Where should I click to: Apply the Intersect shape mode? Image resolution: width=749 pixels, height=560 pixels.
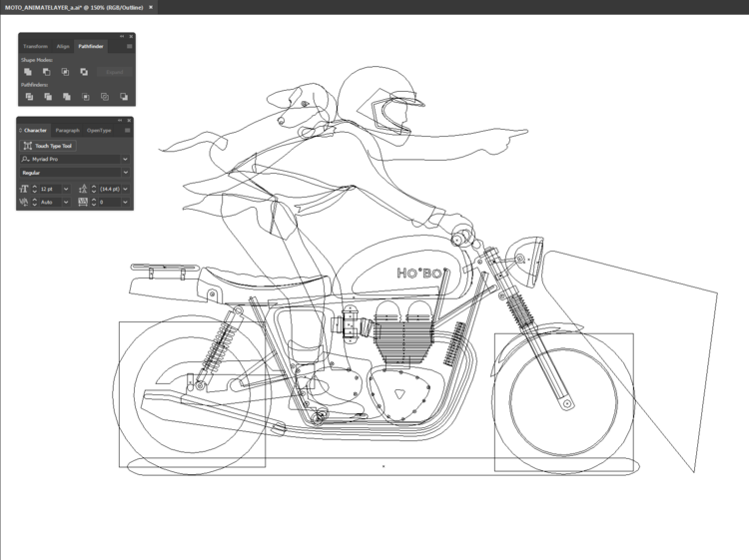[65, 72]
